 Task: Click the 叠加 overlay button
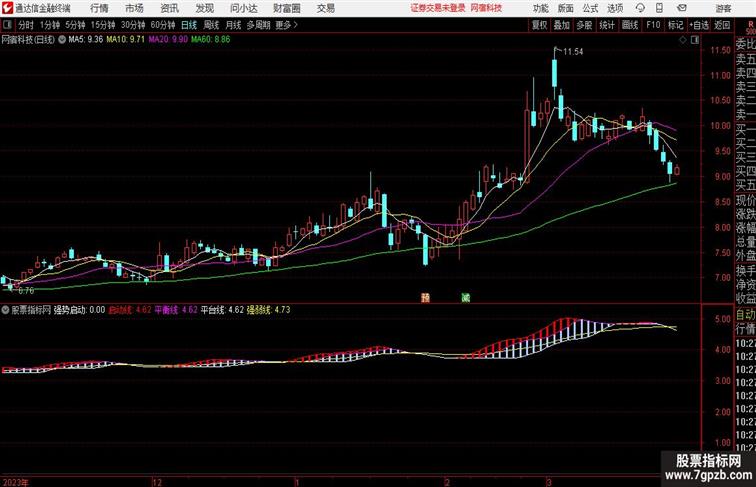click(561, 25)
